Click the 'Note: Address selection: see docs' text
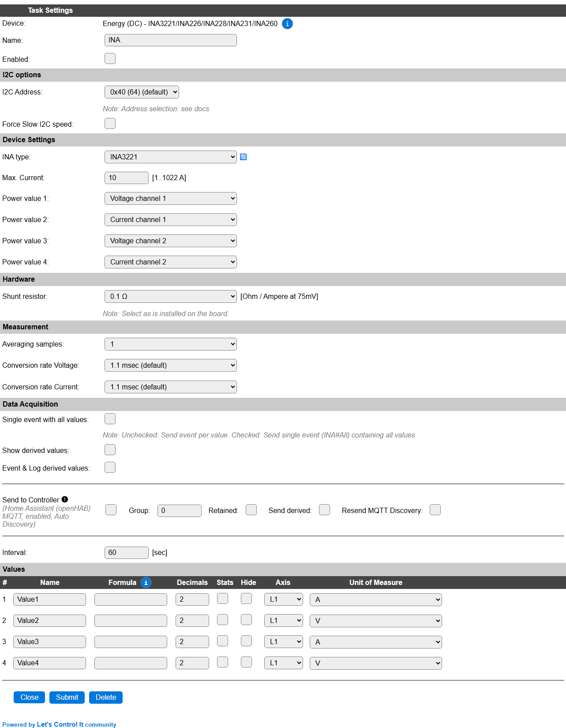566x728 pixels. coord(156,109)
